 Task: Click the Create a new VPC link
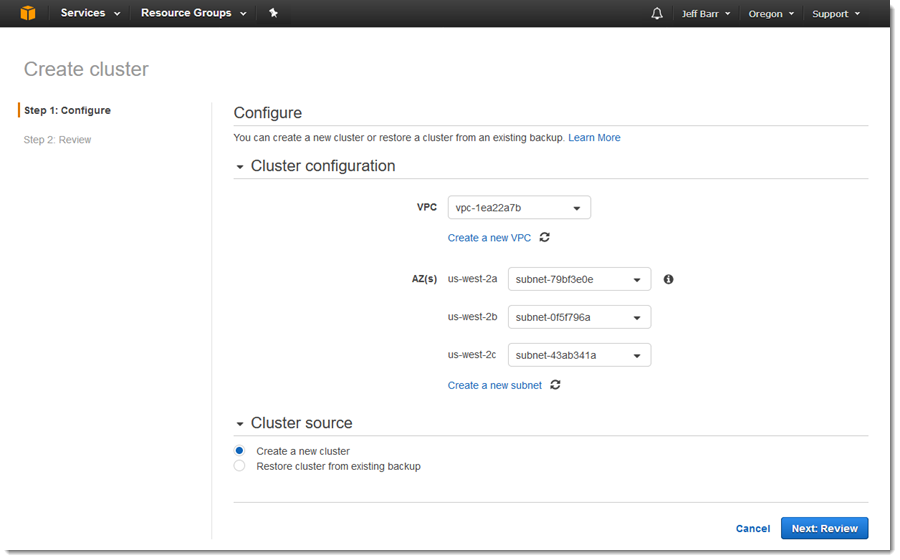pos(489,238)
